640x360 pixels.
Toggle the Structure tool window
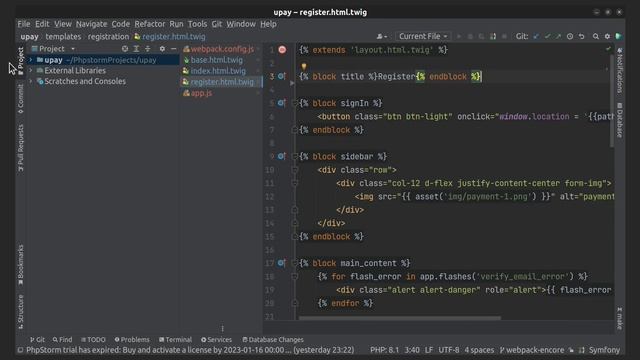[20, 312]
